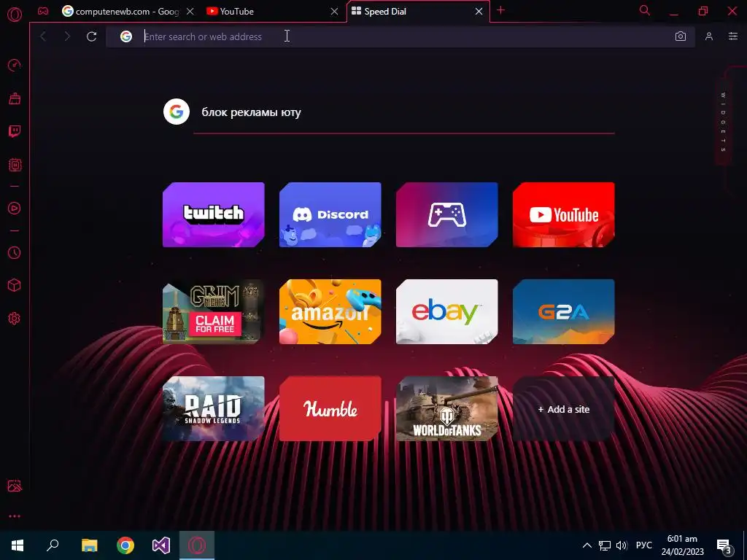Close the computenewb.com tab
The image size is (747, 560).
tap(190, 12)
